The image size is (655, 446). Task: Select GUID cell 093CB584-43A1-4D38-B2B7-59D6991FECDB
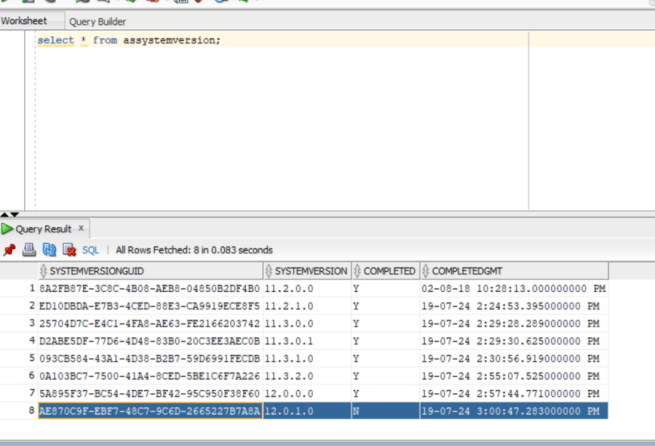[x=150, y=359]
